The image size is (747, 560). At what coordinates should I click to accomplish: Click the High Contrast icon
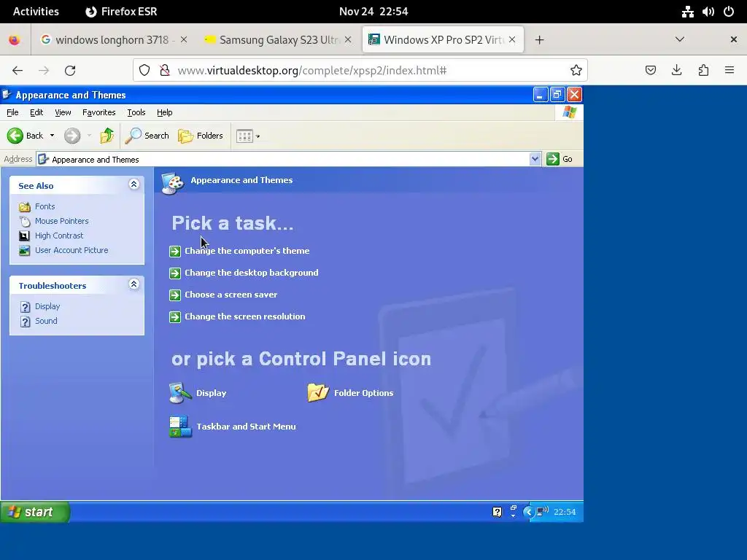[24, 236]
